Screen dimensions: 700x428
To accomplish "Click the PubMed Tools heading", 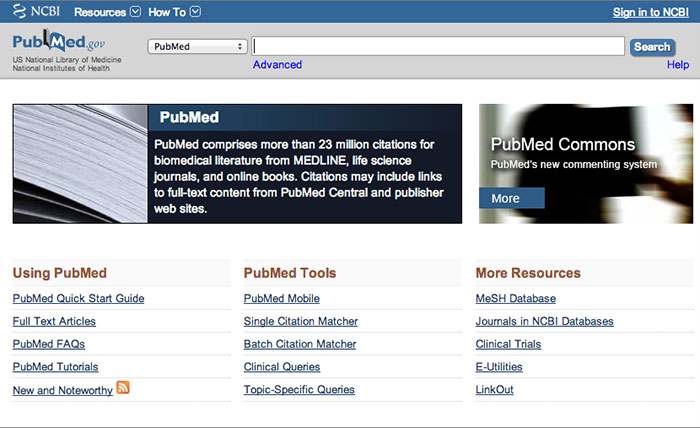I will (290, 273).
